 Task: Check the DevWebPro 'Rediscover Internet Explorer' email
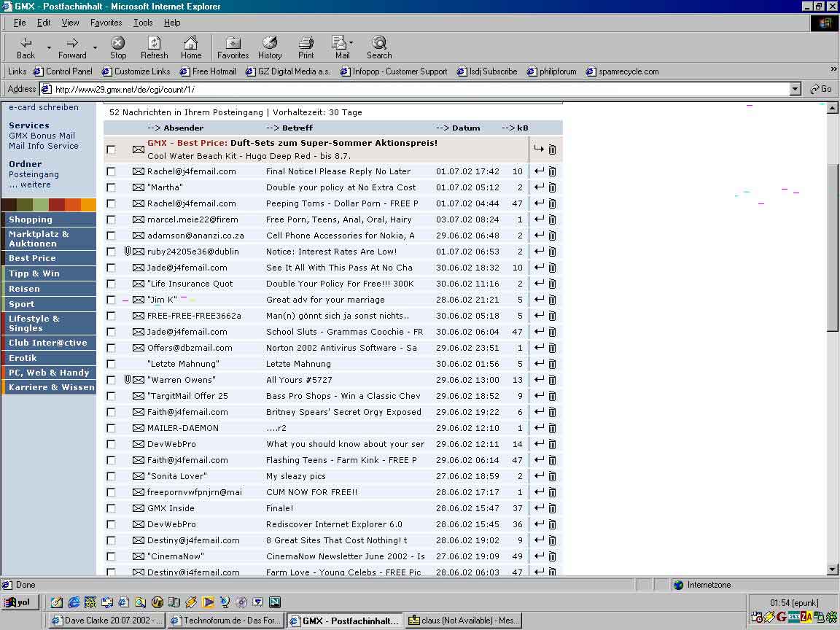click(111, 524)
